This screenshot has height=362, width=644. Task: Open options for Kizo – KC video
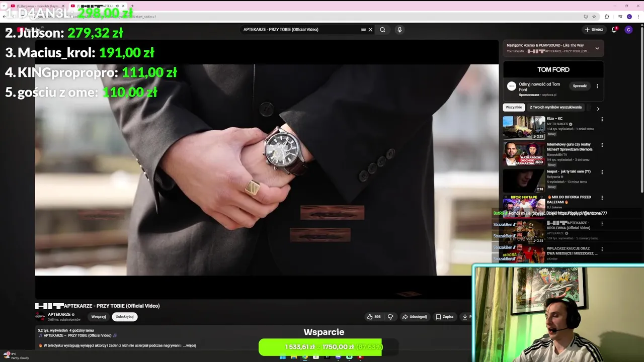point(602,120)
